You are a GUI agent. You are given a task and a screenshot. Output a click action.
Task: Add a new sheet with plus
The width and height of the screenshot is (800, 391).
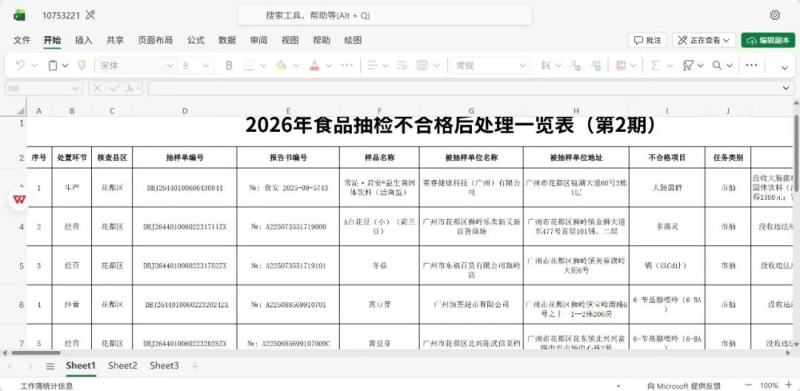pyautogui.click(x=194, y=366)
